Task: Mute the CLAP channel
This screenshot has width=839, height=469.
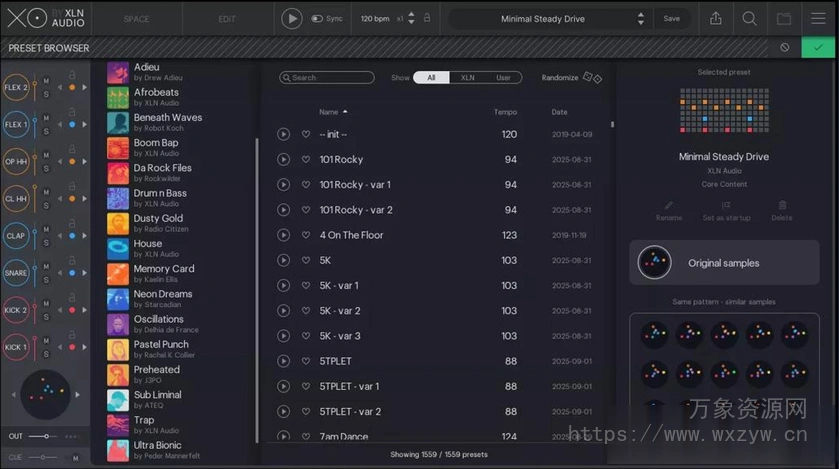Action: (x=46, y=229)
